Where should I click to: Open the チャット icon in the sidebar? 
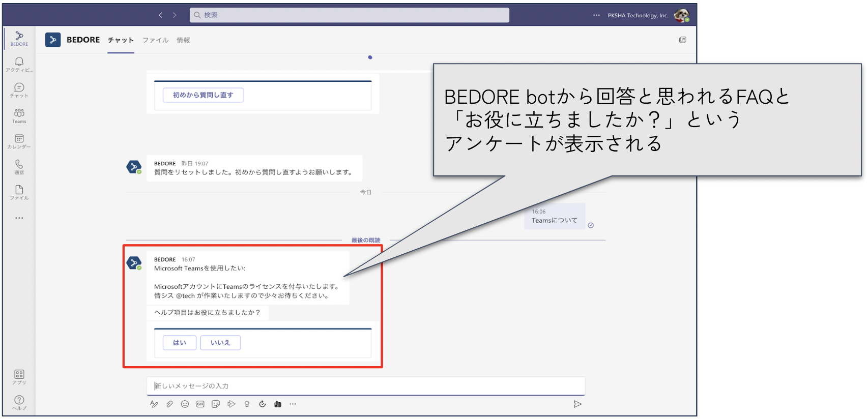[19, 90]
